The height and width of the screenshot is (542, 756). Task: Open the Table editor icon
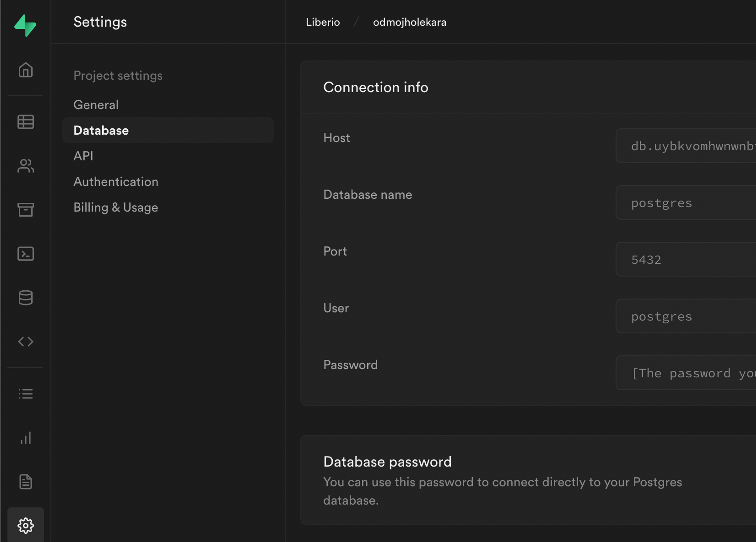(x=26, y=122)
